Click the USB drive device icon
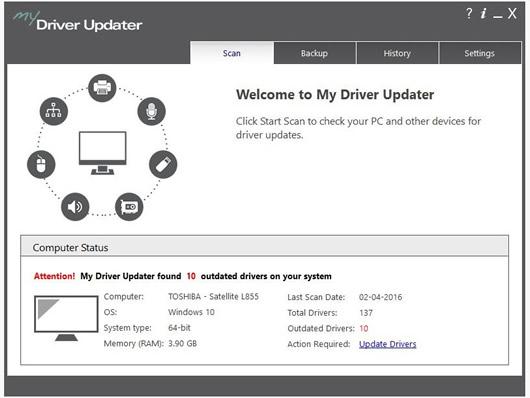Image resolution: width=530 pixels, height=398 pixels. (163, 165)
